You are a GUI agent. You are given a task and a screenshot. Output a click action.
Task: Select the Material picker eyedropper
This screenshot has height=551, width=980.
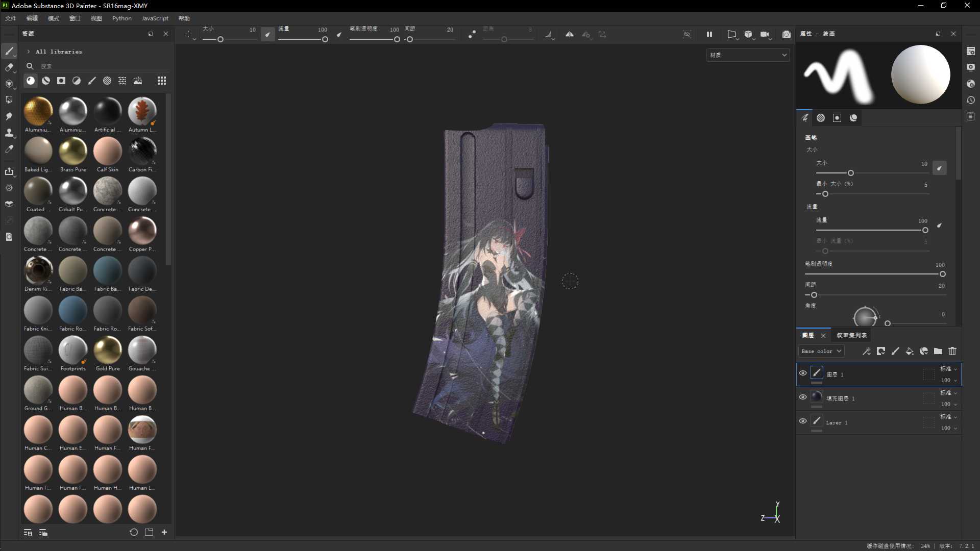point(9,149)
